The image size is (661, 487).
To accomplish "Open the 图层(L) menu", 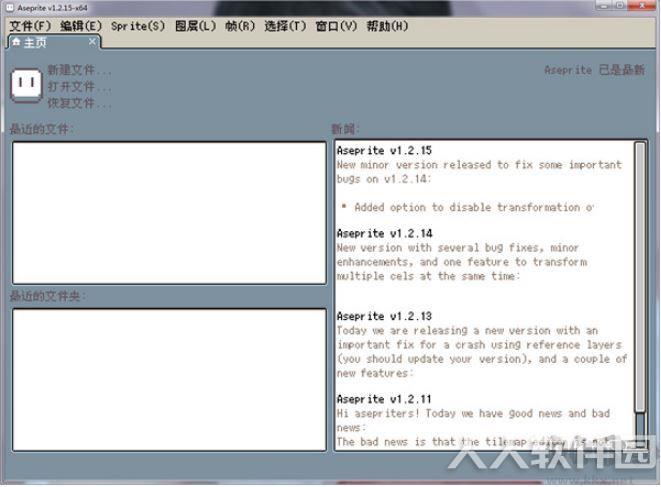I will pyautogui.click(x=195, y=26).
